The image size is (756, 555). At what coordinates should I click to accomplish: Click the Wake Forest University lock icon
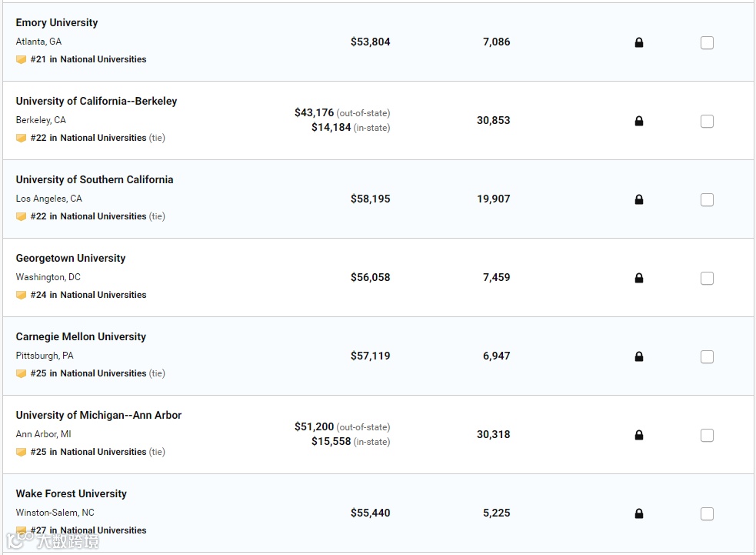[x=638, y=513]
